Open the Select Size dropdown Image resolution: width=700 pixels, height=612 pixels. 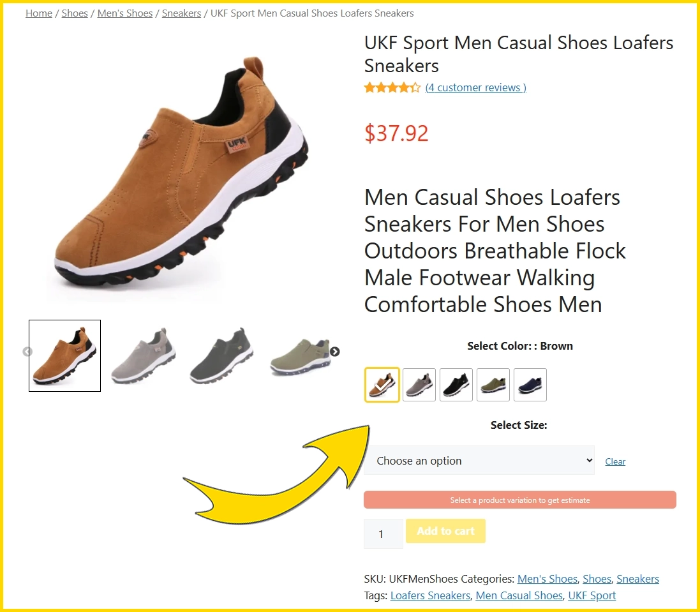point(479,460)
